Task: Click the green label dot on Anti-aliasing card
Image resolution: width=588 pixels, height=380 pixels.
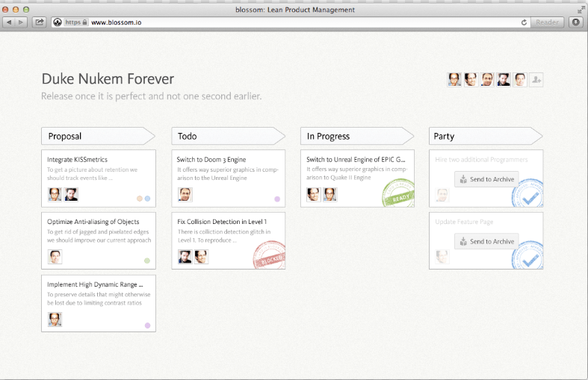Action: (147, 261)
